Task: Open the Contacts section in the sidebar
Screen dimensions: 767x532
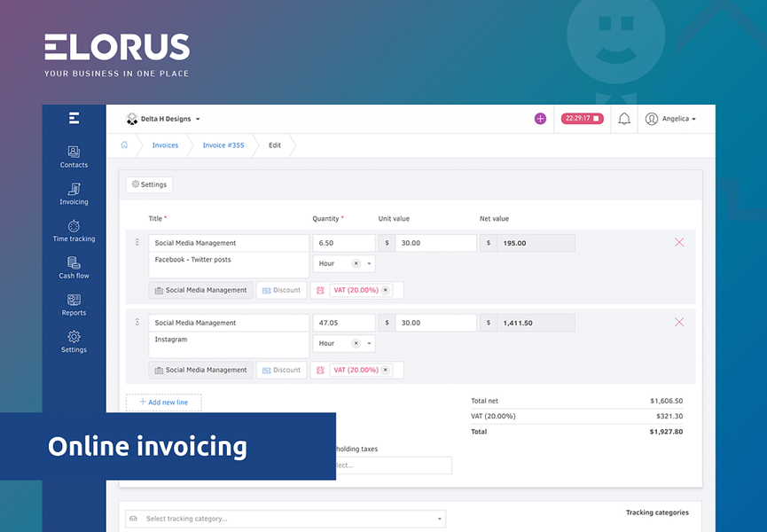Action: point(74,156)
